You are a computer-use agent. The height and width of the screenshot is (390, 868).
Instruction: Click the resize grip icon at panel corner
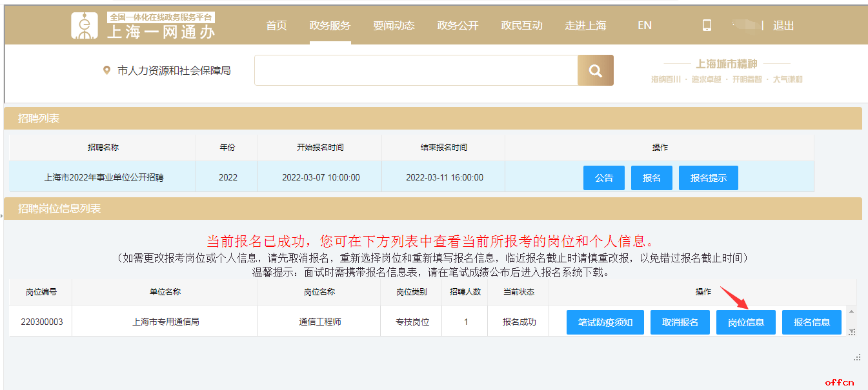tap(857, 356)
